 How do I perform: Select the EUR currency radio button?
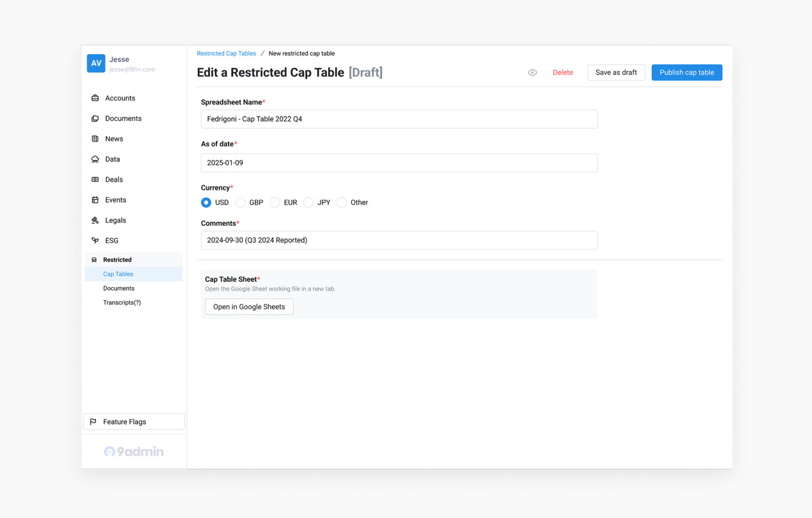click(275, 202)
